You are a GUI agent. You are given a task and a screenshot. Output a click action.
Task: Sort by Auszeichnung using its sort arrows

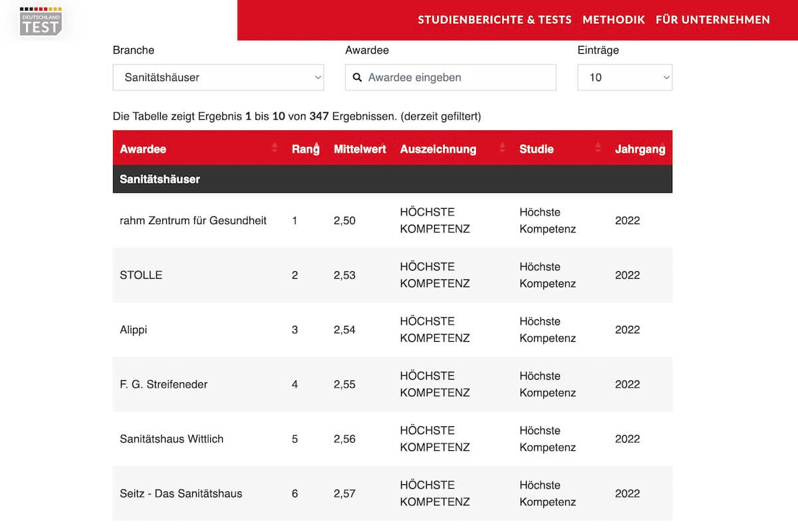point(502,148)
